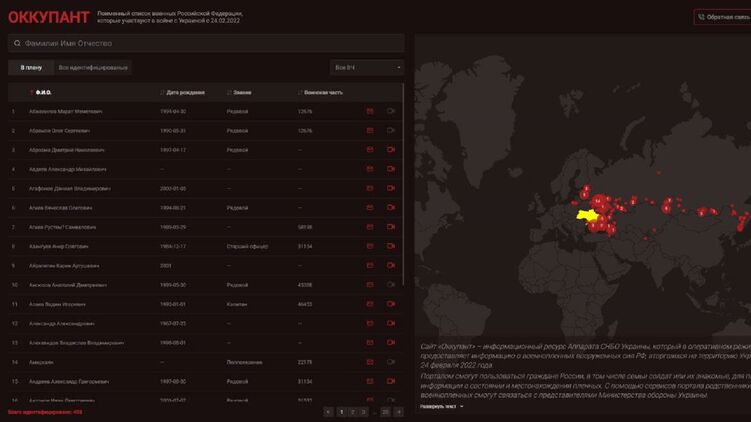Click the magnifier icon in the search bar

17,44
